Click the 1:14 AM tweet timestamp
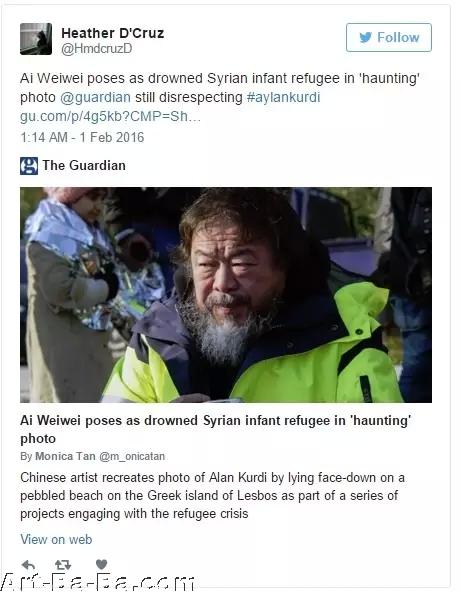461x593 pixels. pos(82,137)
